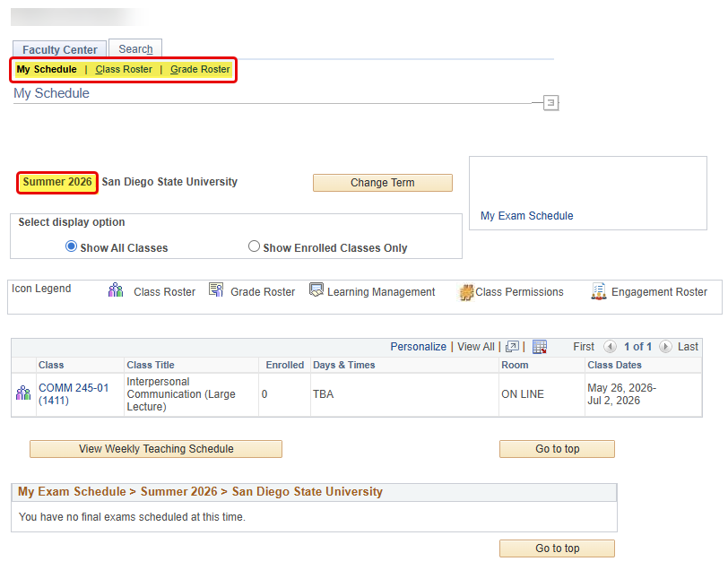
Task: Click the Learning Management legend icon
Action: coord(316,290)
